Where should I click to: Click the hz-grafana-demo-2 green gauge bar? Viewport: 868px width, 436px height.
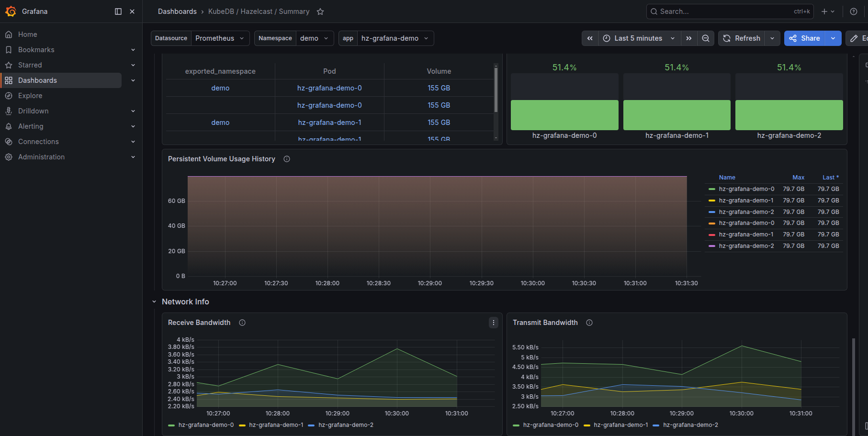(x=789, y=115)
